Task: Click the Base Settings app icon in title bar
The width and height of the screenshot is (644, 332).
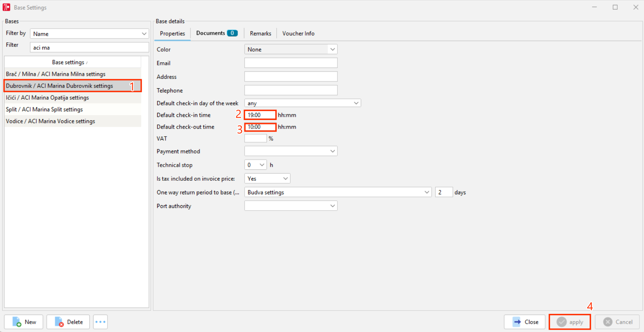Action: point(6,7)
